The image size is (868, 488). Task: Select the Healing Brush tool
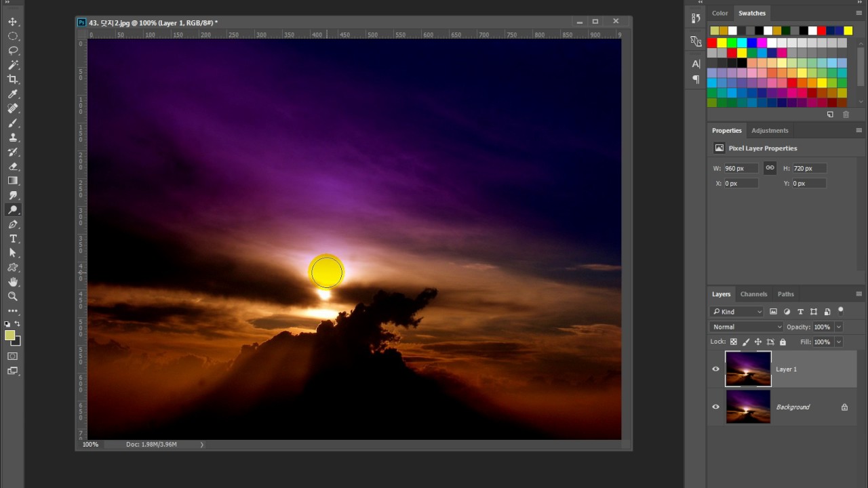(13, 108)
